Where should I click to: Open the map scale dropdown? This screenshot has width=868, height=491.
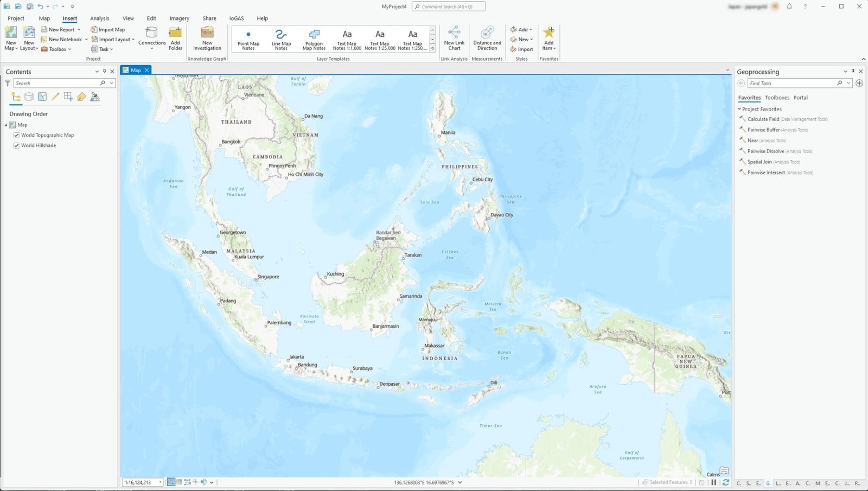click(160, 482)
